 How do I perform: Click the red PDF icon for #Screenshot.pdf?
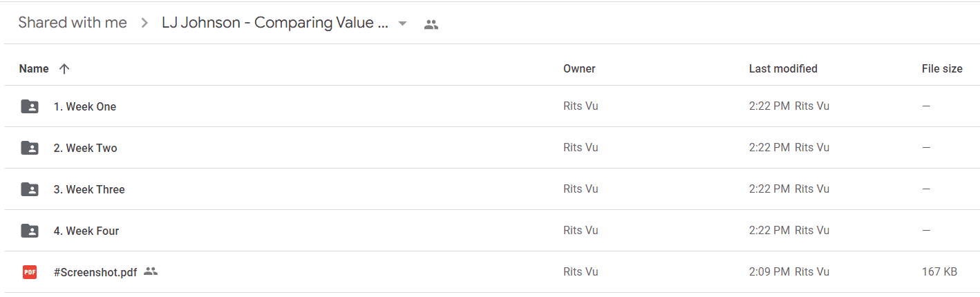[30, 272]
